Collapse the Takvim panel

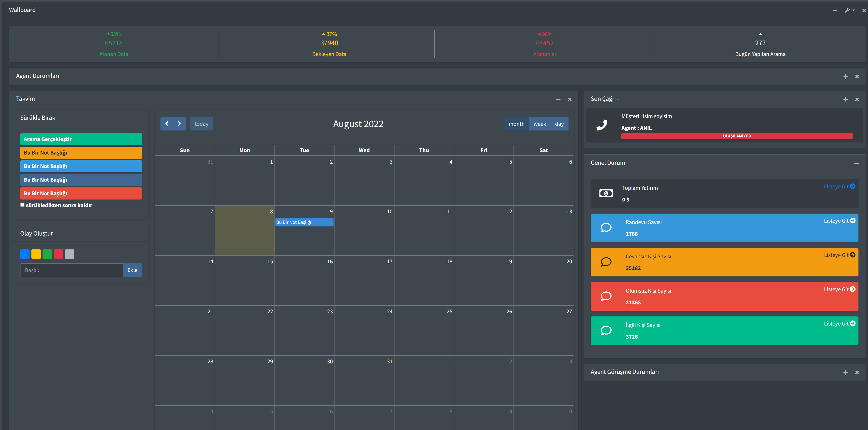[558, 100]
